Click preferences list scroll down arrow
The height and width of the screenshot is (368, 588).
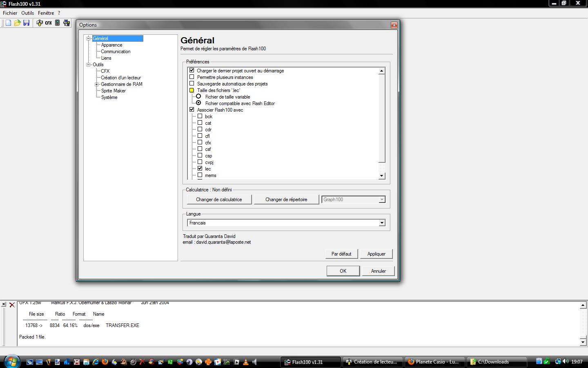tap(382, 176)
